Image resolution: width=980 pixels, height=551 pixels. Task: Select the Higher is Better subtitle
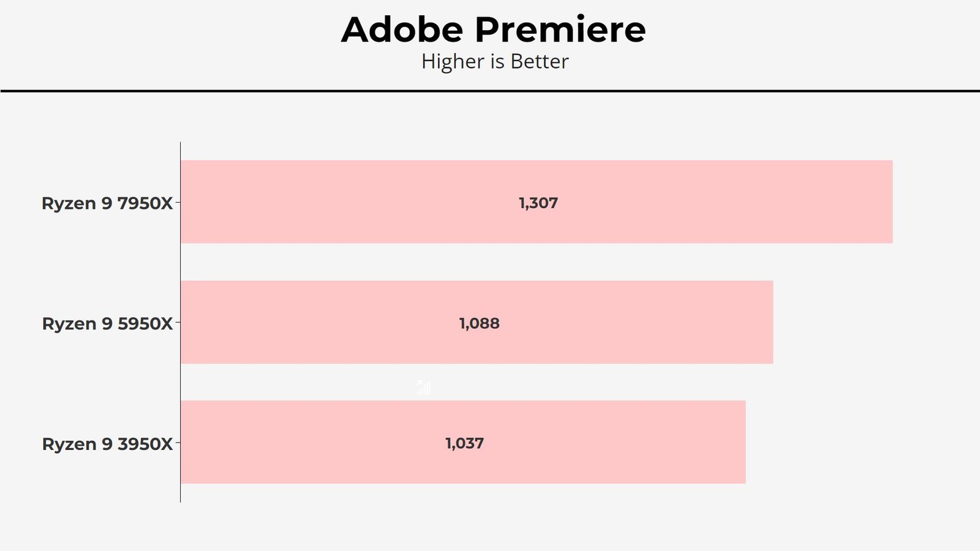point(495,61)
